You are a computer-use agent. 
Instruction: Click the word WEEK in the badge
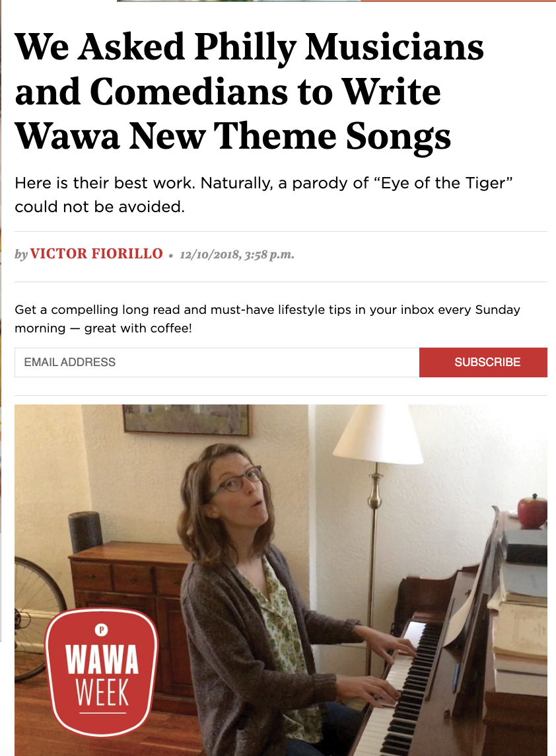click(102, 693)
